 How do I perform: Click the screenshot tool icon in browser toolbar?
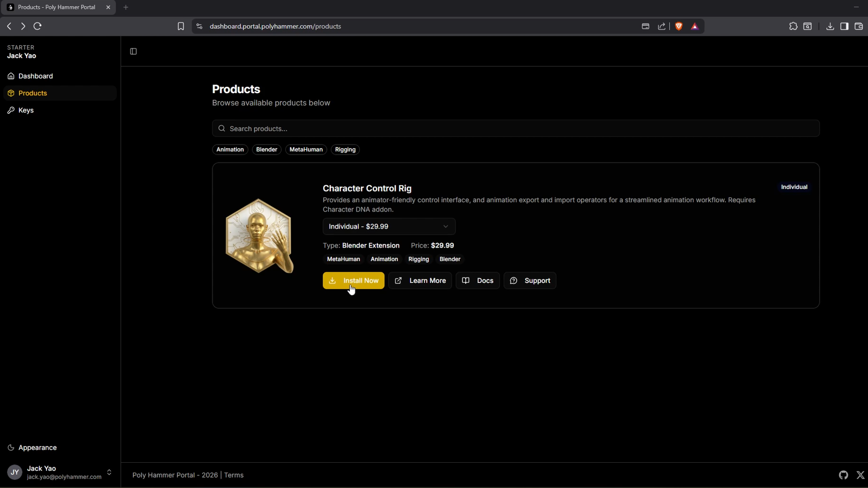coord(807,26)
